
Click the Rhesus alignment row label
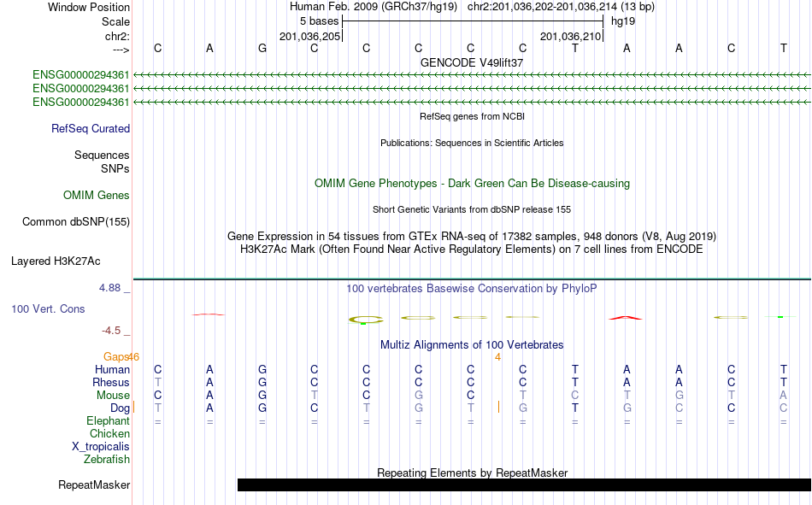point(111,382)
